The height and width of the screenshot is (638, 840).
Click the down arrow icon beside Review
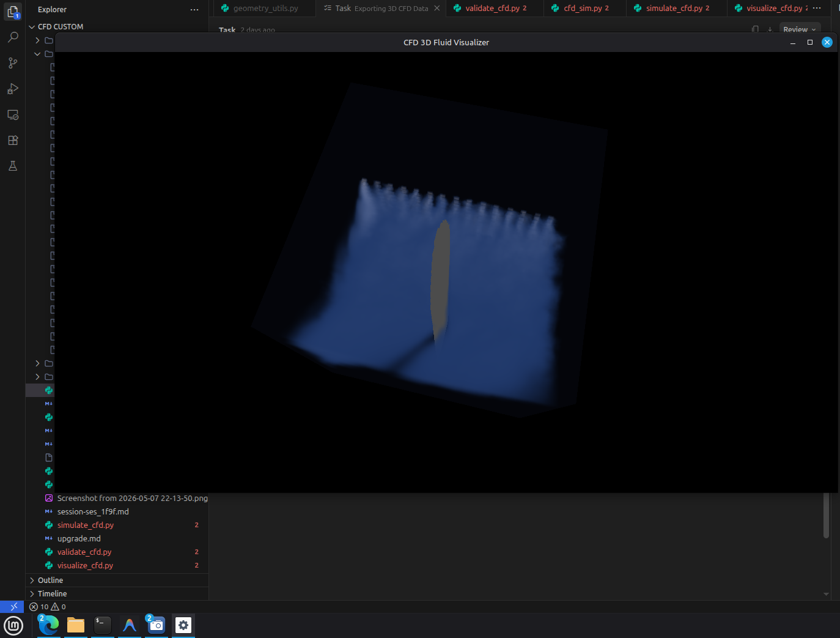click(x=770, y=29)
